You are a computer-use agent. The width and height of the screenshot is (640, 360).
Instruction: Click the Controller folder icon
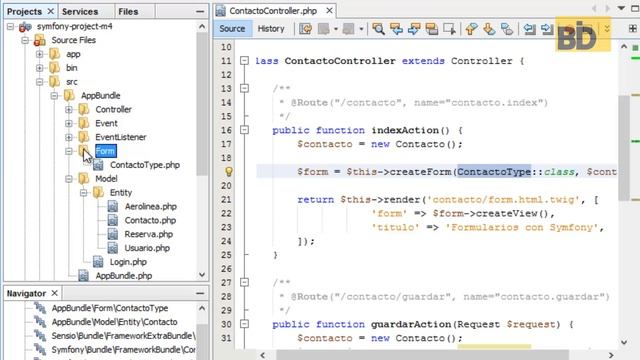click(84, 109)
